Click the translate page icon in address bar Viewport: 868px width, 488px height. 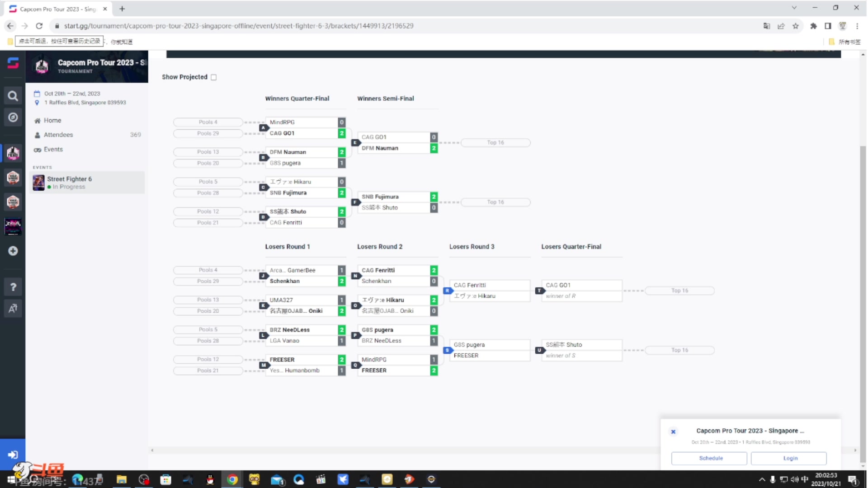tap(766, 26)
